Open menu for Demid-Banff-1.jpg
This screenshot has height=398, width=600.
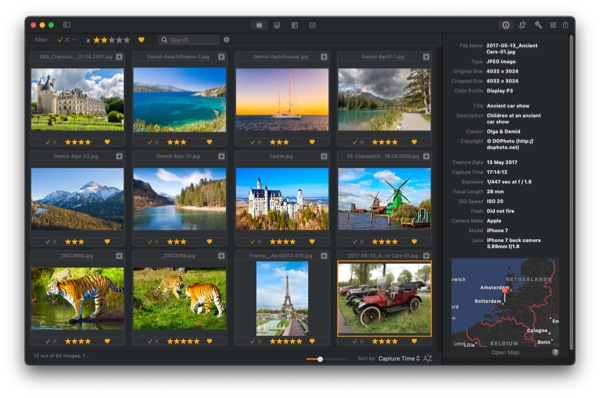click(x=426, y=57)
